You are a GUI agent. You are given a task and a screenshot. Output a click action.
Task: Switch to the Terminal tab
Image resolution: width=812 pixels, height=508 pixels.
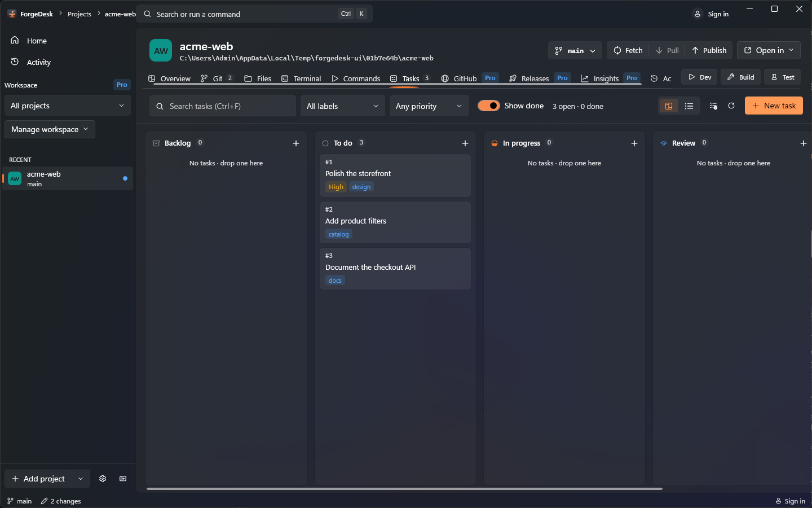(x=301, y=78)
